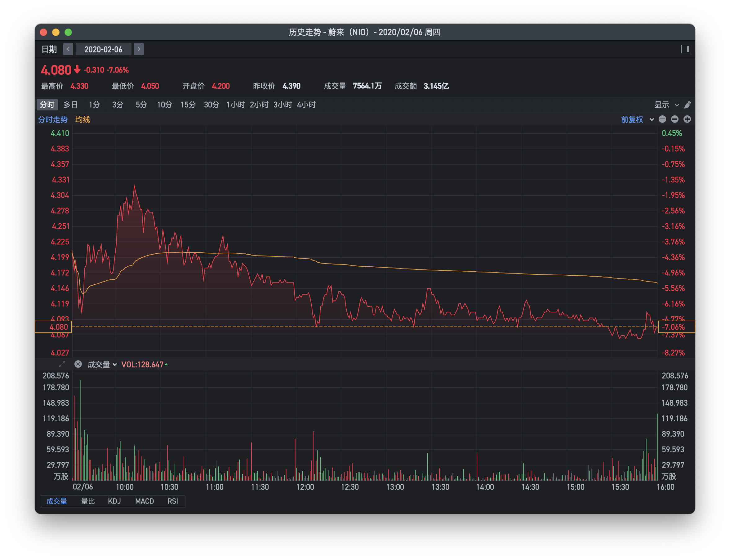This screenshot has width=730, height=560.
Task: Switch to 4小时 interval tab
Action: coord(306,105)
